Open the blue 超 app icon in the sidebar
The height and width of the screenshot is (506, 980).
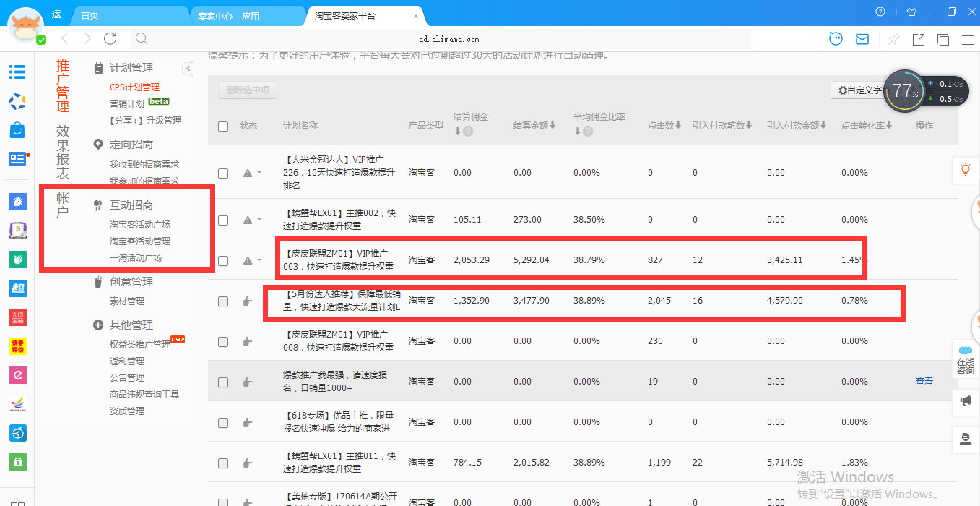click(17, 288)
